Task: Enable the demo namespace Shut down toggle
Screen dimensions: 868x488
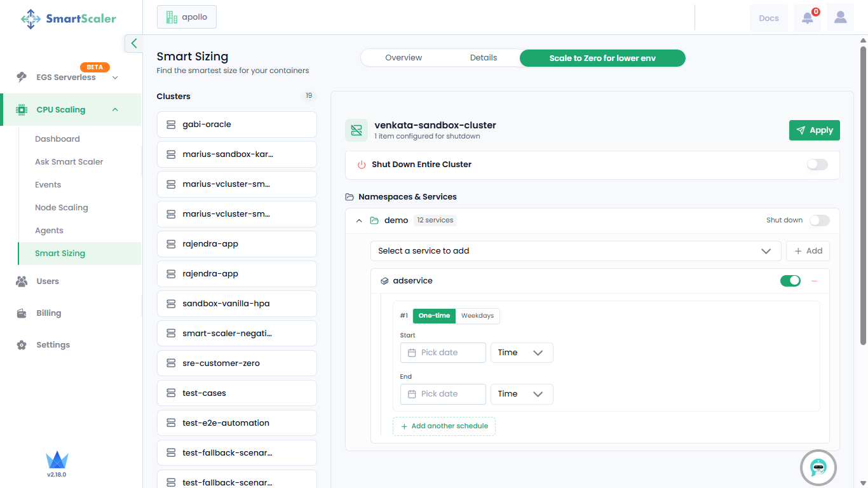Action: (x=819, y=220)
